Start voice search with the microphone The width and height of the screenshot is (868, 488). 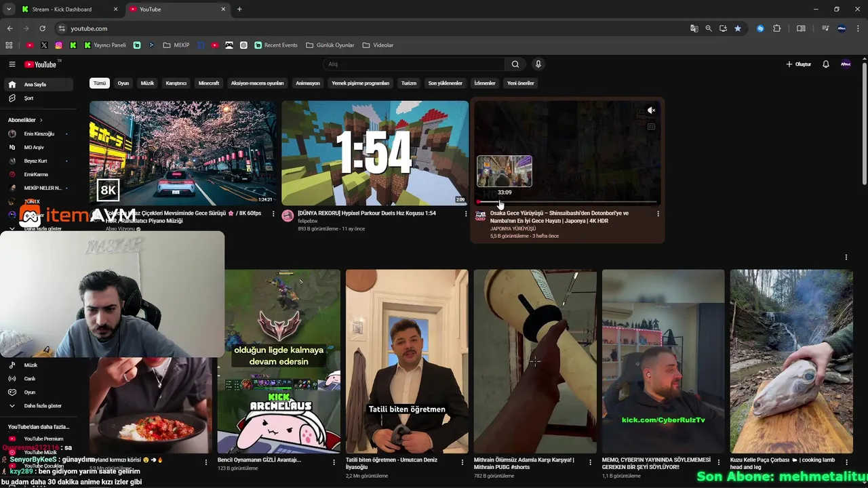tap(538, 64)
